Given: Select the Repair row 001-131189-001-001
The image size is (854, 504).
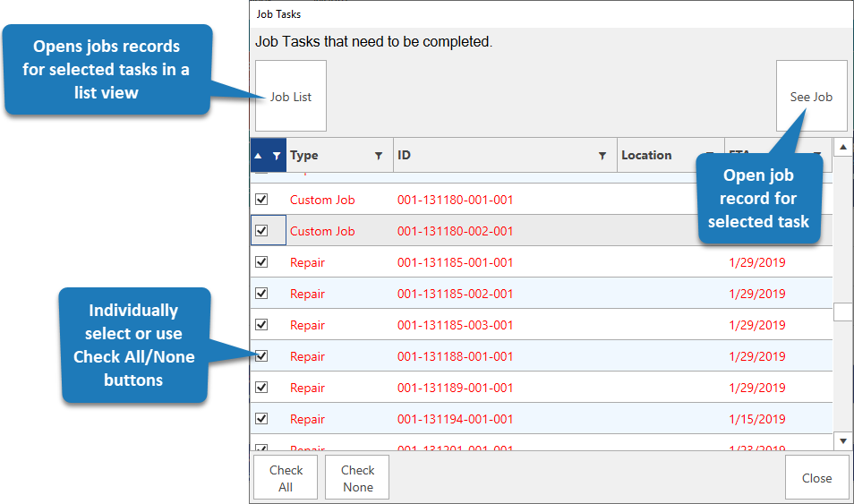Looking at the screenshot, I should 455,388.
